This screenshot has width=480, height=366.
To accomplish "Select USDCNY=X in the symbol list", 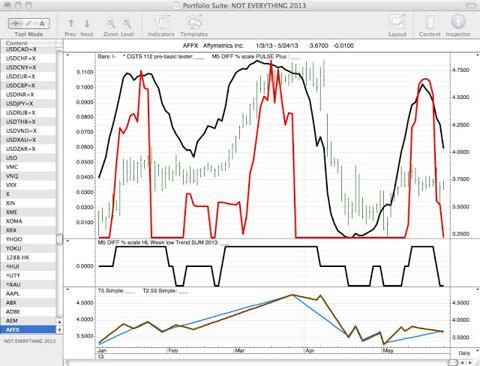I will point(28,67).
